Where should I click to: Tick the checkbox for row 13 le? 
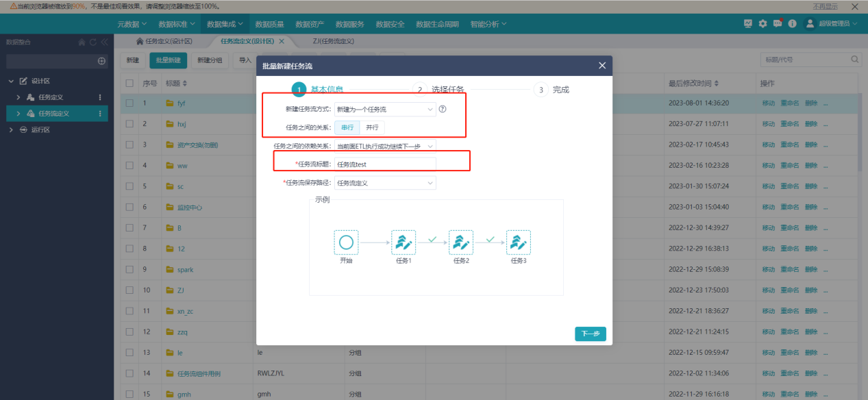click(129, 353)
